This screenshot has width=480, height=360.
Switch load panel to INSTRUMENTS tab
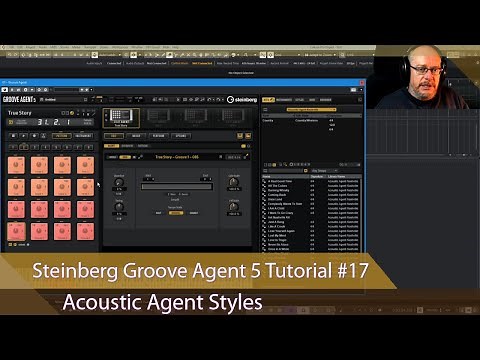[x=284, y=100]
